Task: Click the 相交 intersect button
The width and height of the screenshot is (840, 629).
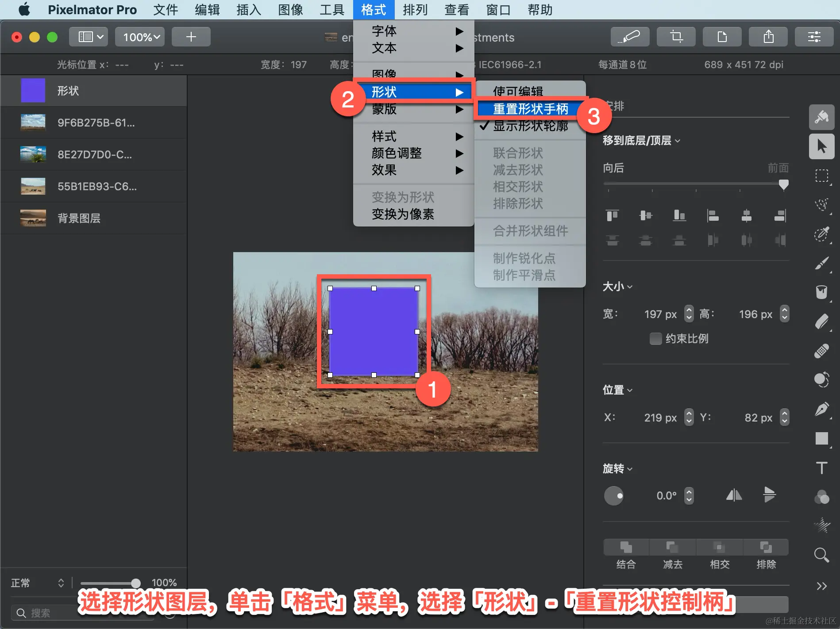Action: (719, 547)
